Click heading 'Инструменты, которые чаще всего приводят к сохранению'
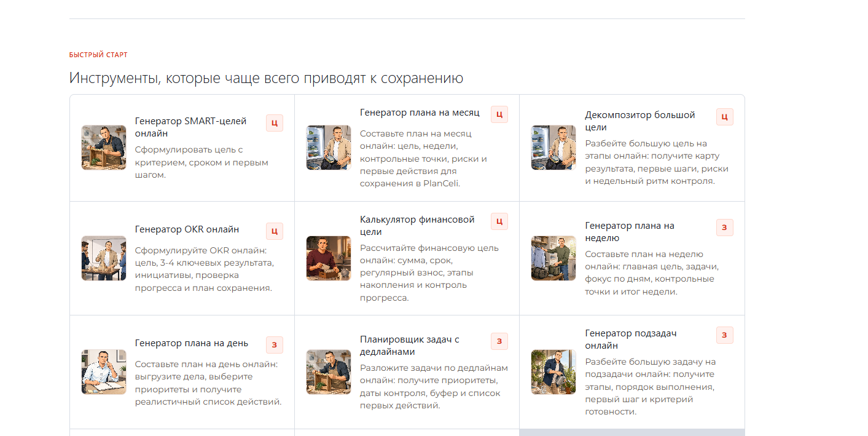 (x=266, y=79)
